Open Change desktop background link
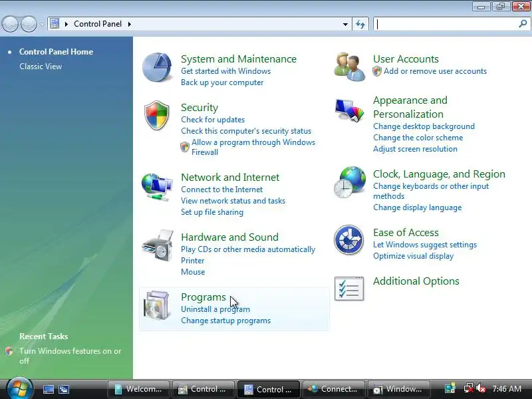The height and width of the screenshot is (399, 532). 424,126
